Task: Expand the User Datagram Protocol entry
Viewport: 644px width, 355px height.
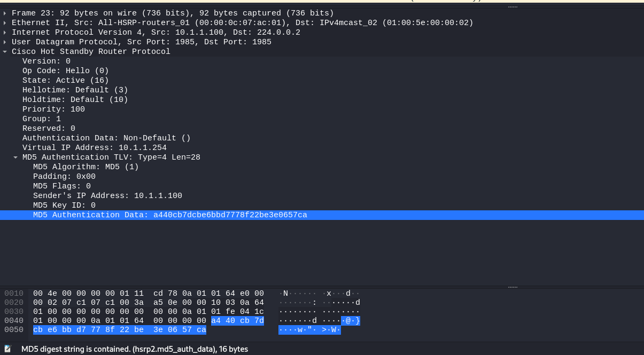Action: 5,42
